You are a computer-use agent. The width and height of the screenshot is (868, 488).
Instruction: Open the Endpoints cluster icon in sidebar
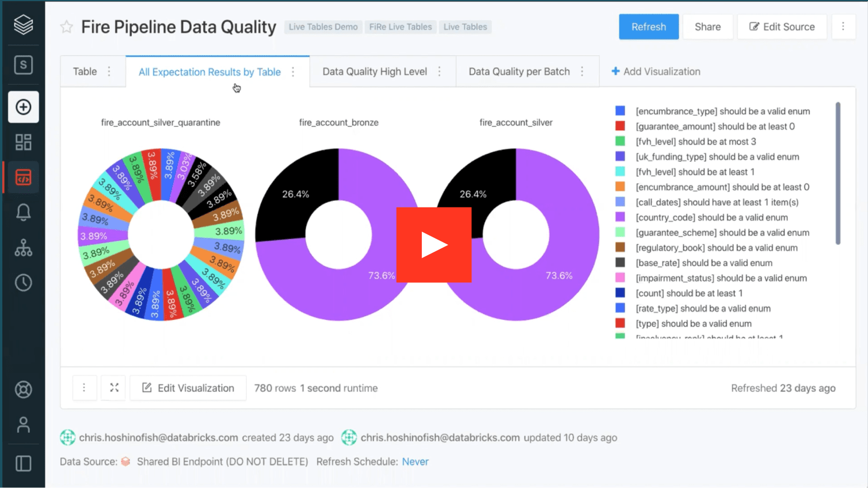click(24, 248)
